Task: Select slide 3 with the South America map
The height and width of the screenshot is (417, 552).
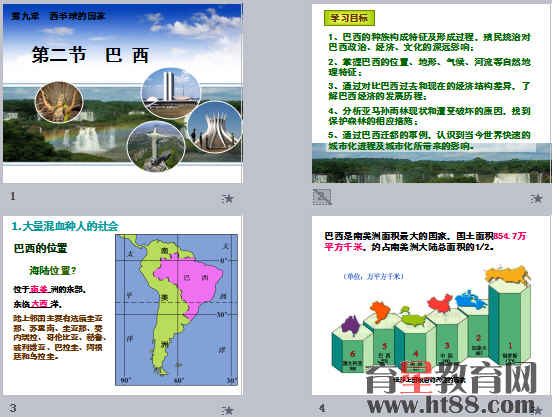Action: pos(123,305)
